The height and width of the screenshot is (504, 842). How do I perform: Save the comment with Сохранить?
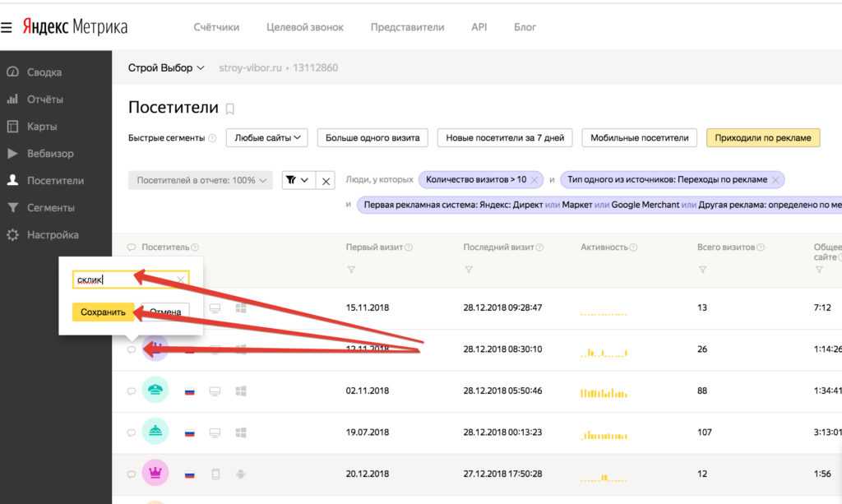pos(103,312)
